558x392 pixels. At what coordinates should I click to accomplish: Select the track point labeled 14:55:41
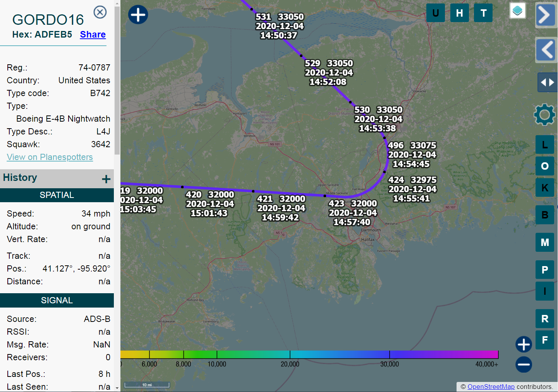385,172
